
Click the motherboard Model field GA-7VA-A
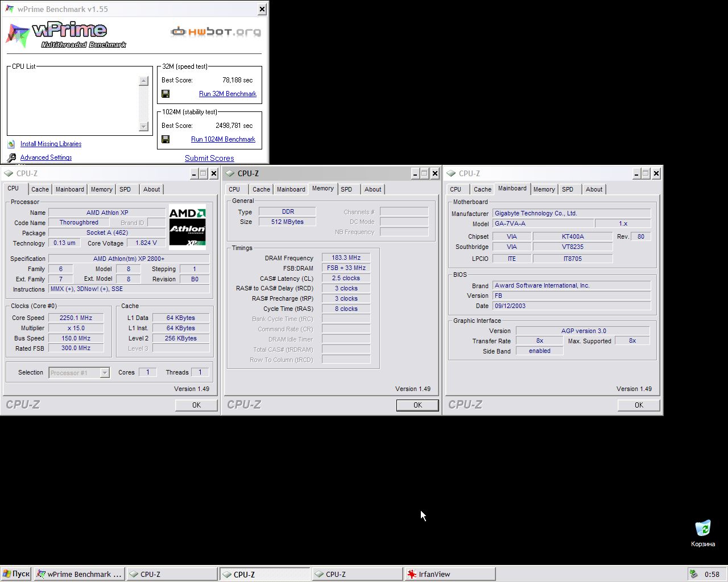[x=543, y=223]
